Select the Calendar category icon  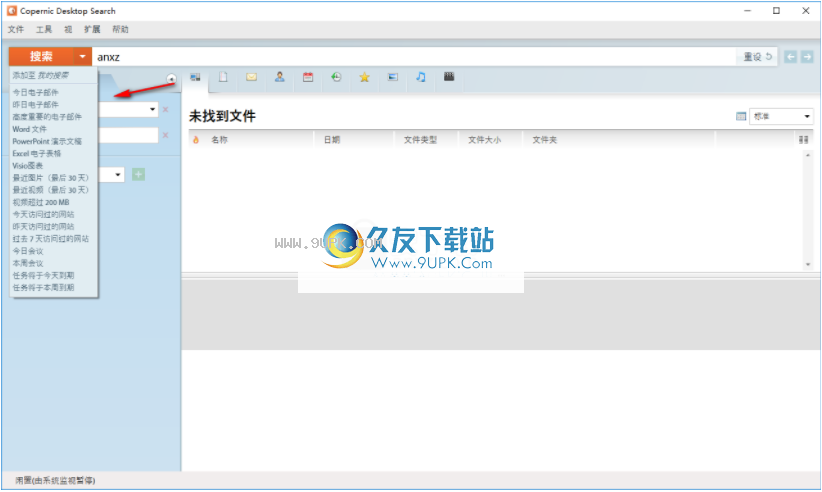click(x=308, y=77)
